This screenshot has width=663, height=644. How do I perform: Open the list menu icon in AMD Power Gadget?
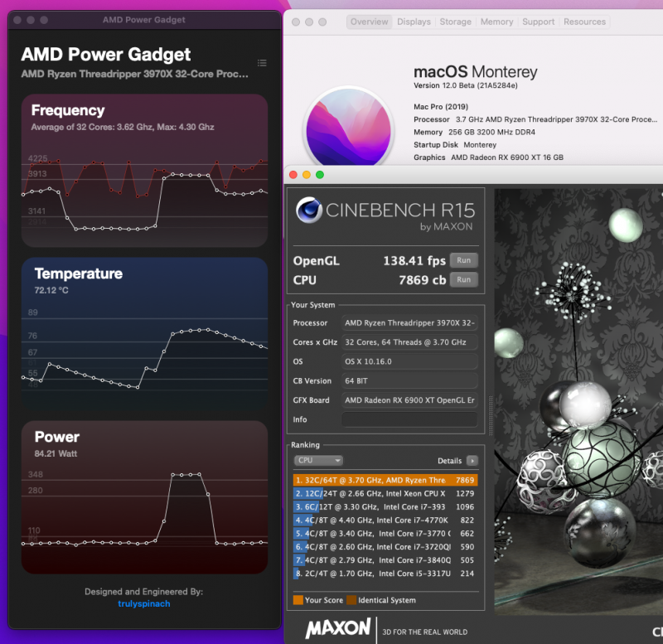pos(262,63)
